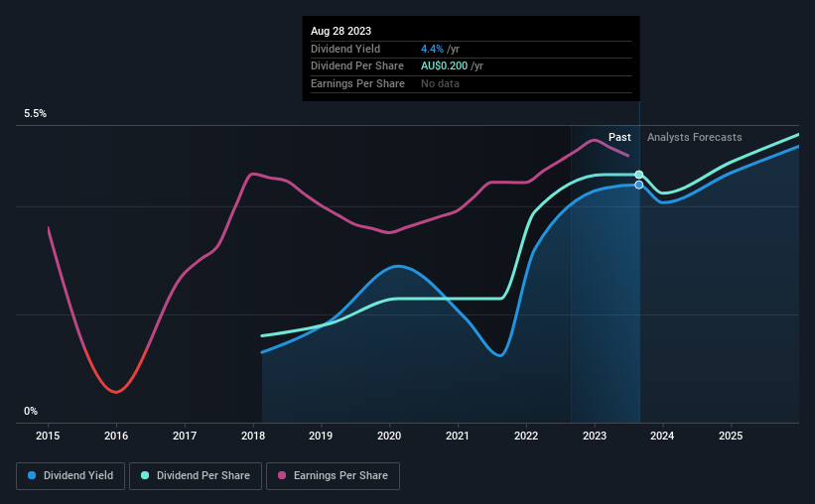Click the Past label on the chart

[619, 137]
